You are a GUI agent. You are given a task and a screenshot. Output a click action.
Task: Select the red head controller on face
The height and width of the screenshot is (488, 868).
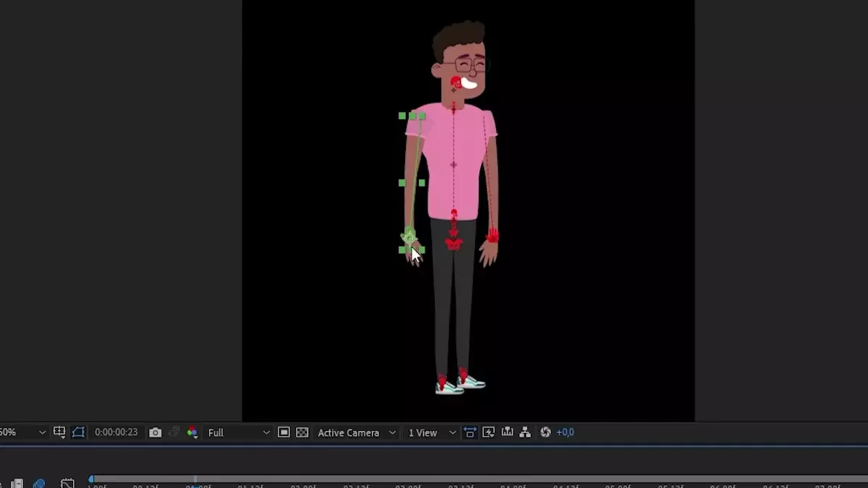tap(456, 82)
